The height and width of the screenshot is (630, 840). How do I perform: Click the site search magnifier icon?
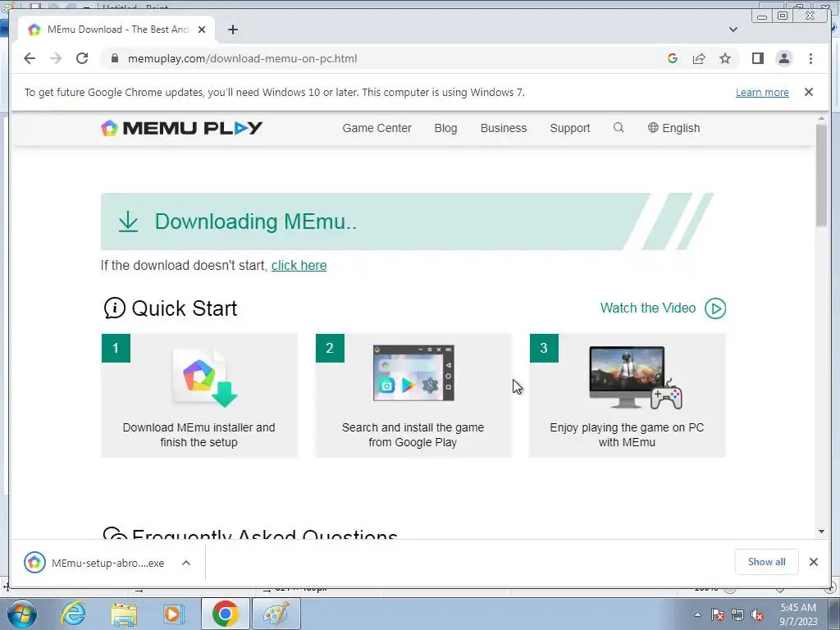(x=619, y=127)
